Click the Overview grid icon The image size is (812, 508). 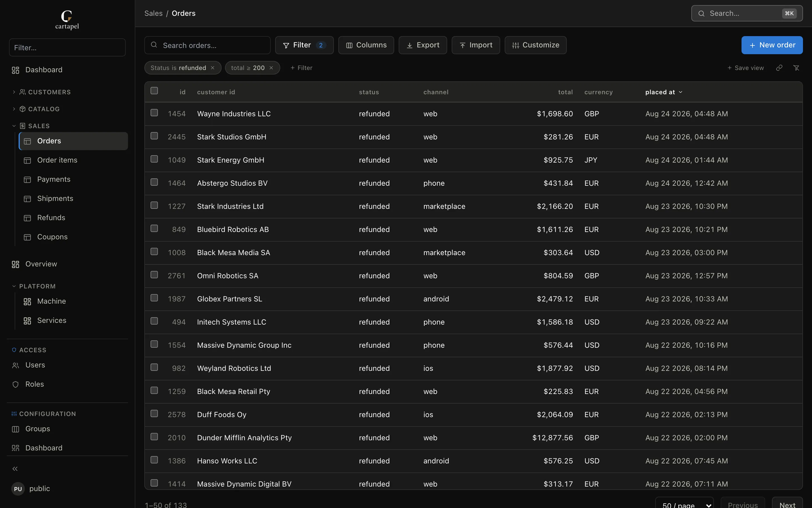16,264
